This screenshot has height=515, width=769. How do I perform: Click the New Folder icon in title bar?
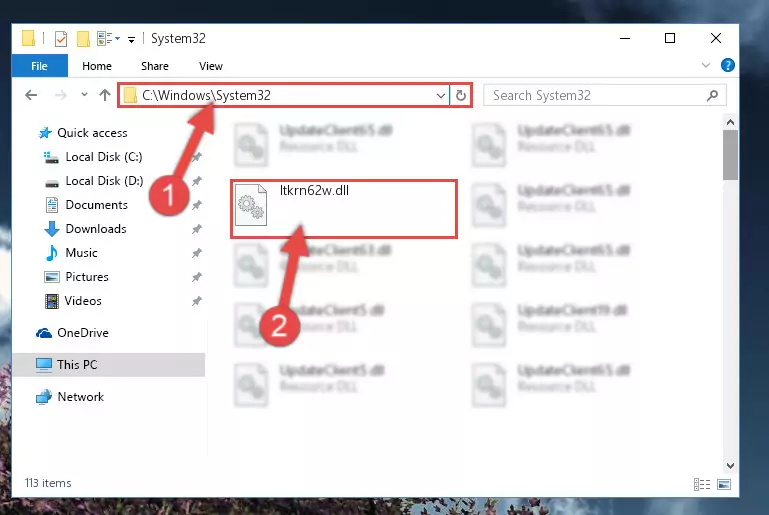[83, 38]
